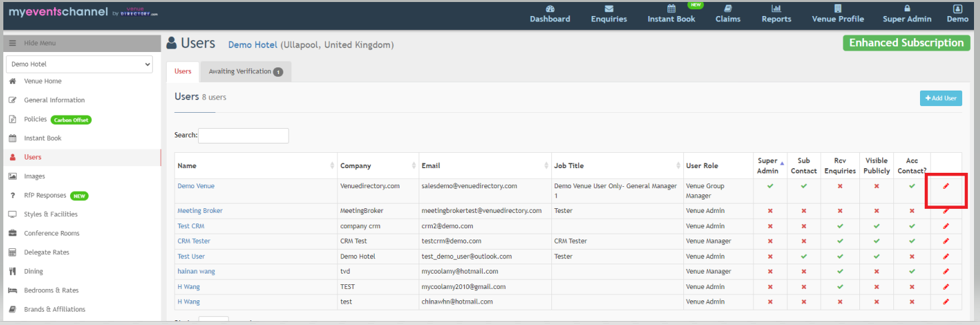Click Meeting Broker Acc Contact red cross
The width and height of the screenshot is (980, 325).
point(912,211)
